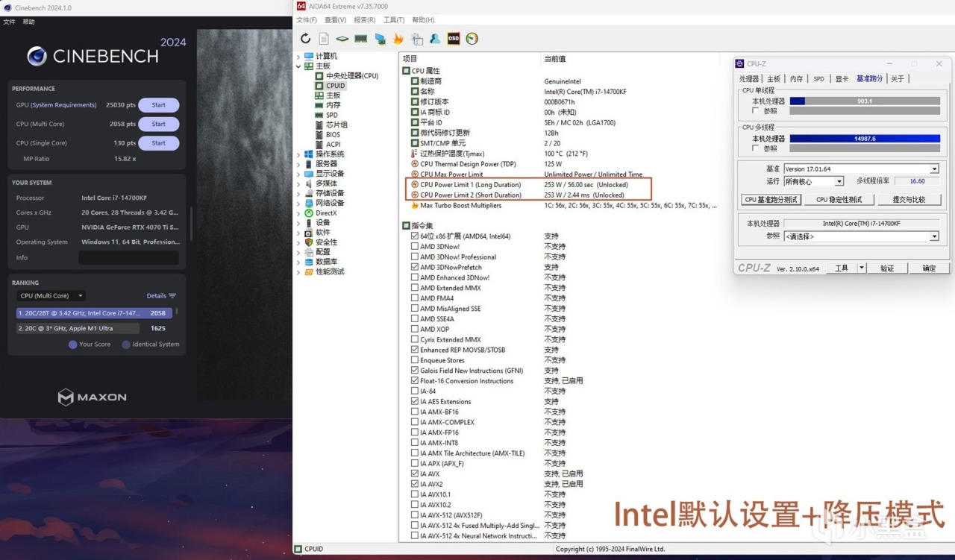Toggle the AMD 3DNow! checkbox
The width and height of the screenshot is (955, 560).
[415, 247]
